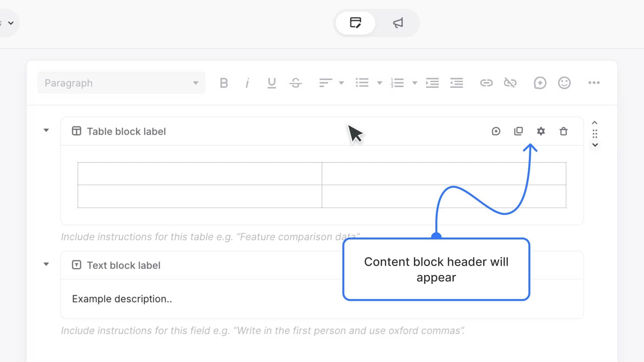Insert a hyperlink
Viewport: 644px width, 362px height.
pos(486,83)
